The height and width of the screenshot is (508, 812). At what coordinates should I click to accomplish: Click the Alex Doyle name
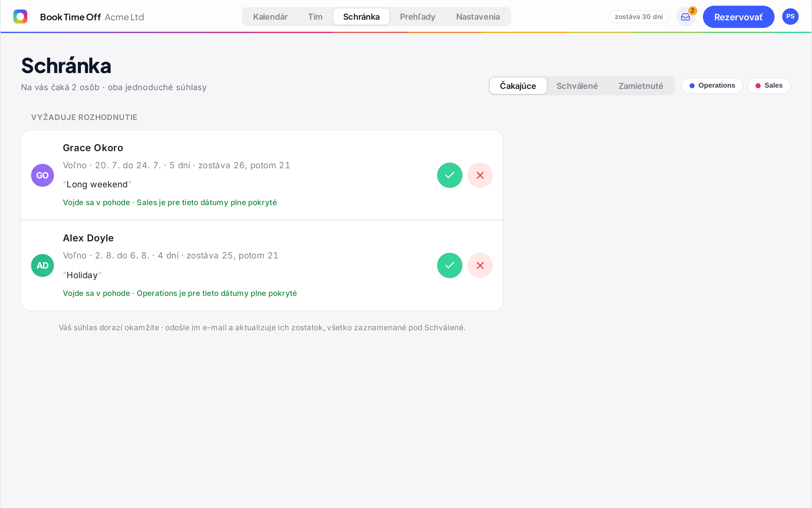tap(88, 238)
